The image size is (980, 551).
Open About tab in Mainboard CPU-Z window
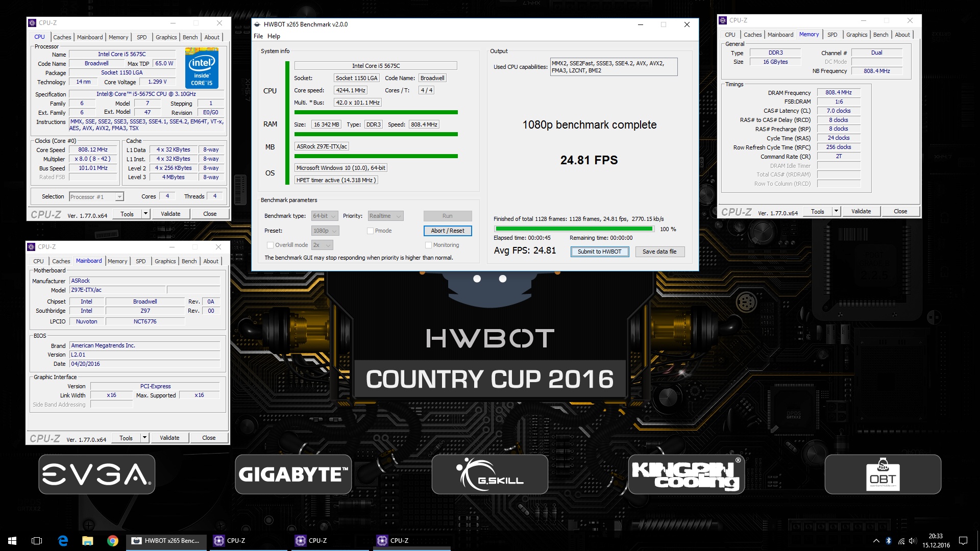pos(211,261)
